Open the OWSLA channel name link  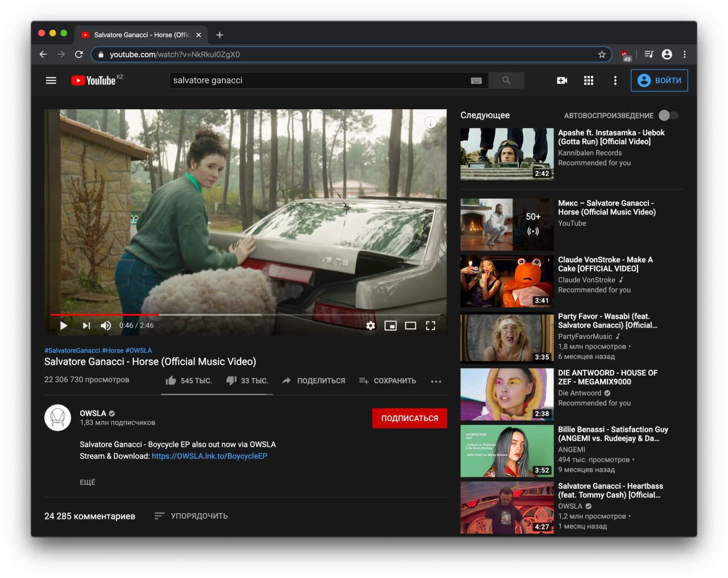93,413
